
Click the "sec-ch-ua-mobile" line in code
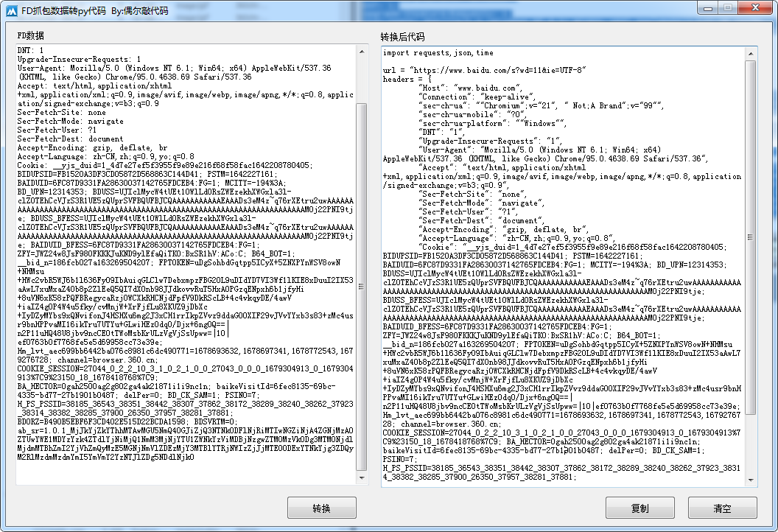tap(472, 114)
